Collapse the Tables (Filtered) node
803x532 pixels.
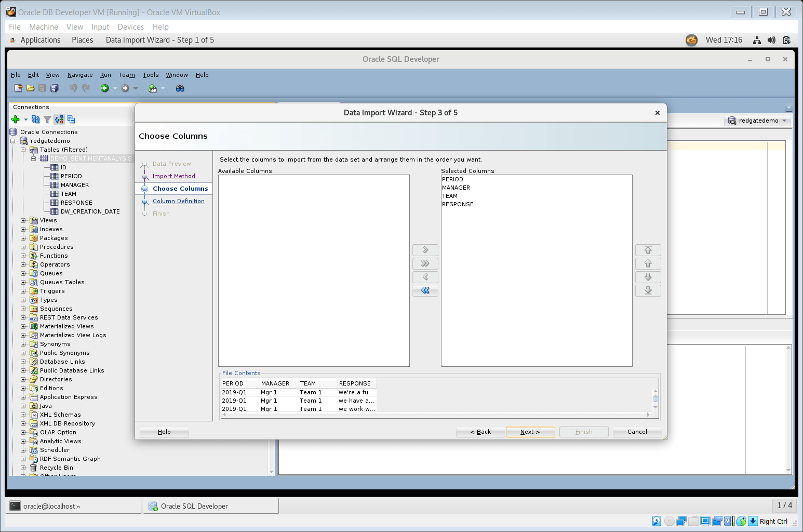[23, 150]
